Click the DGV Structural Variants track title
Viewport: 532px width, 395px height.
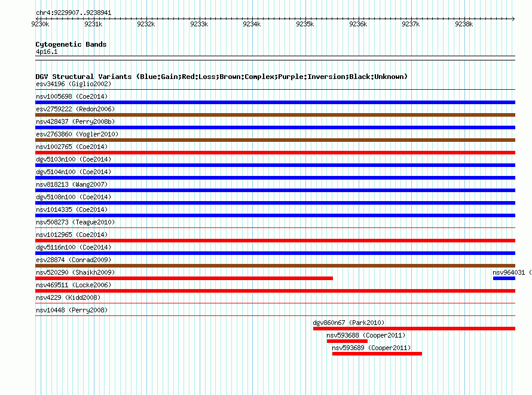tap(222, 77)
